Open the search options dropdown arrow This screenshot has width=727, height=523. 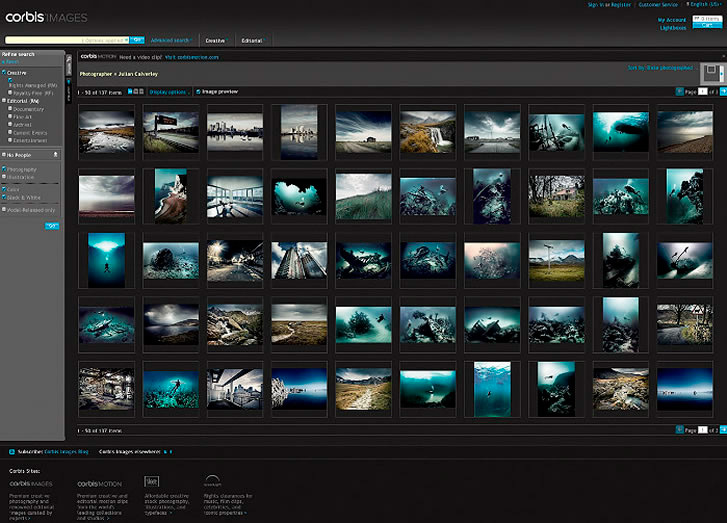[127, 40]
